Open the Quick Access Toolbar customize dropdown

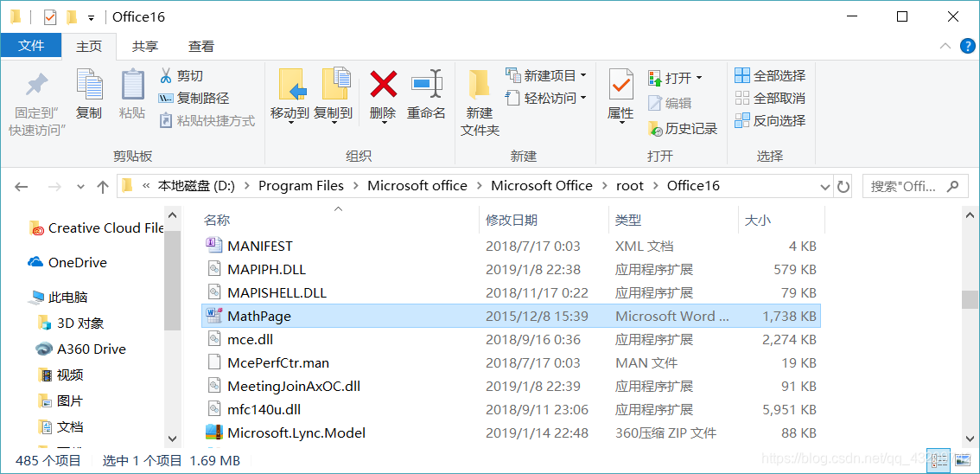point(92,17)
